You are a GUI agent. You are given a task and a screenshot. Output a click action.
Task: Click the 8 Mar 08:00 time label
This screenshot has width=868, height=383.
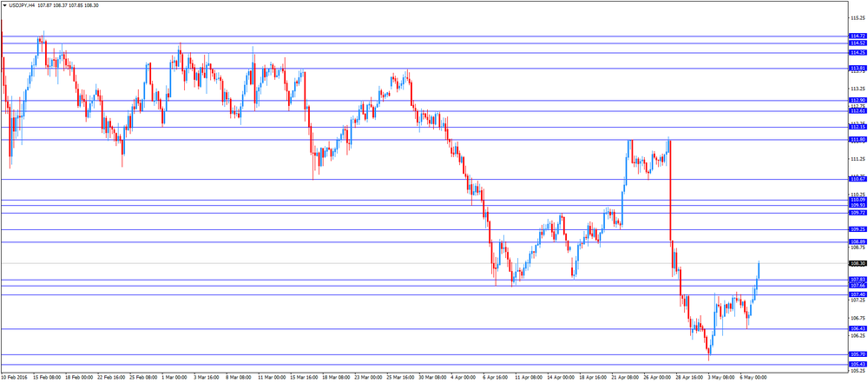[x=240, y=378]
